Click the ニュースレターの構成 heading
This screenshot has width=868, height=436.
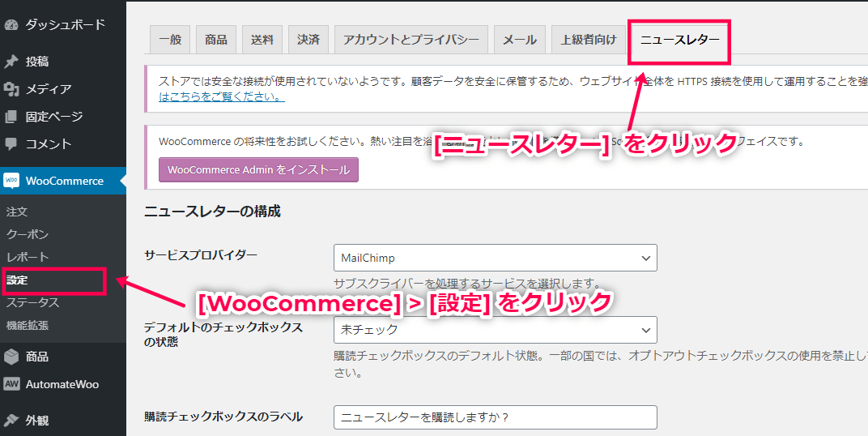click(213, 211)
